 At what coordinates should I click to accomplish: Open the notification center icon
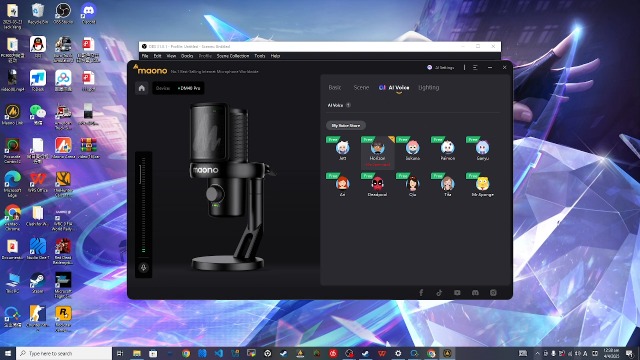[x=630, y=353]
